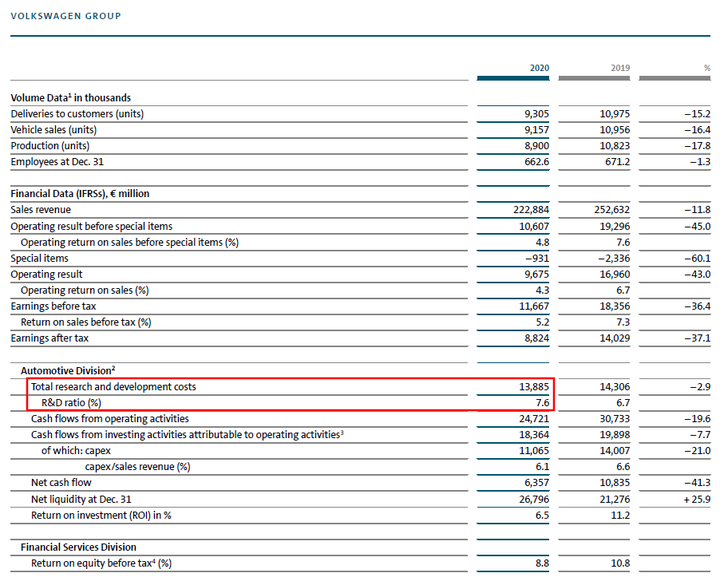Click the -931 special items value
Viewport: 720px width, 585px height.
[x=537, y=259]
